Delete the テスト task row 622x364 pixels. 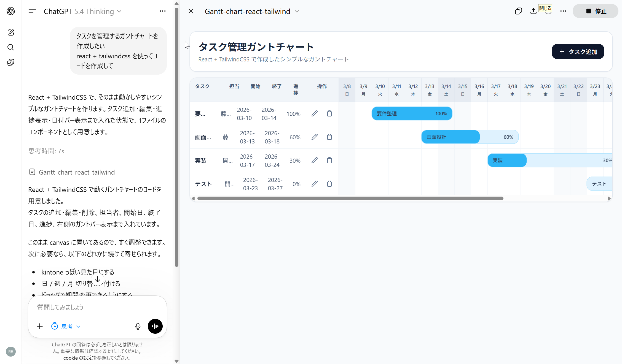tap(329, 184)
